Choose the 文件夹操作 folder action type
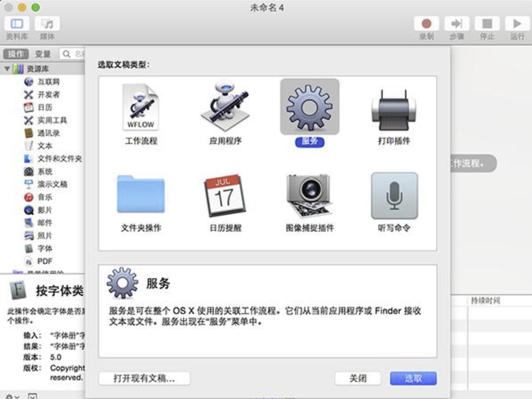The width and height of the screenshot is (532, 399). coord(141,203)
